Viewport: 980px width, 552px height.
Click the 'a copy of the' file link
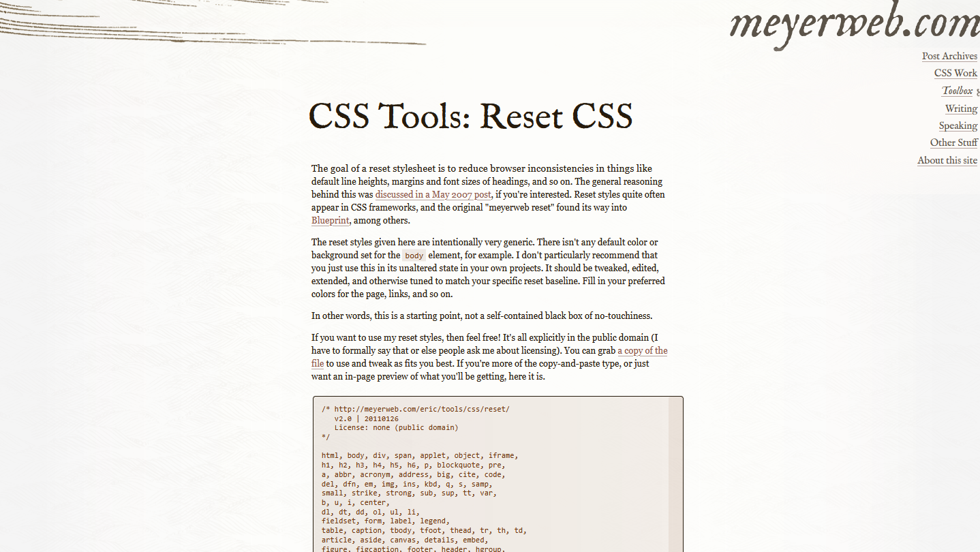coord(642,351)
